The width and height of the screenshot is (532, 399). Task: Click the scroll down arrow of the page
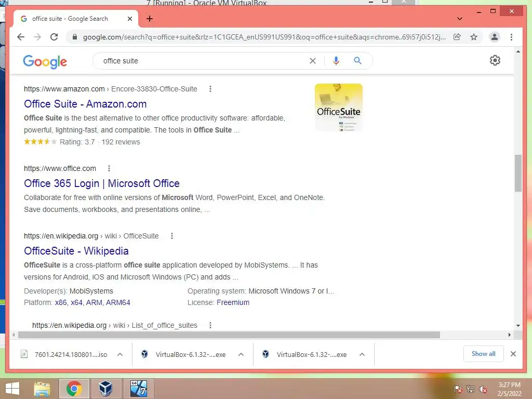point(518,325)
